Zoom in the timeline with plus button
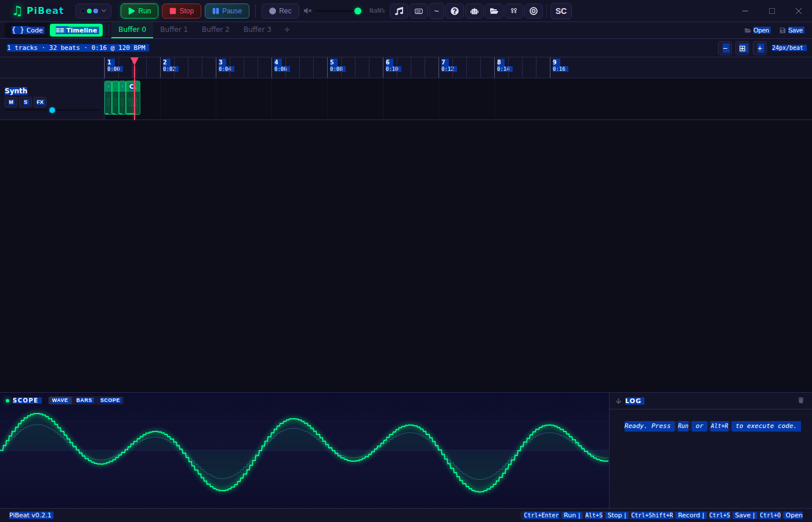Screen dimensions: 812x522 [760, 48]
